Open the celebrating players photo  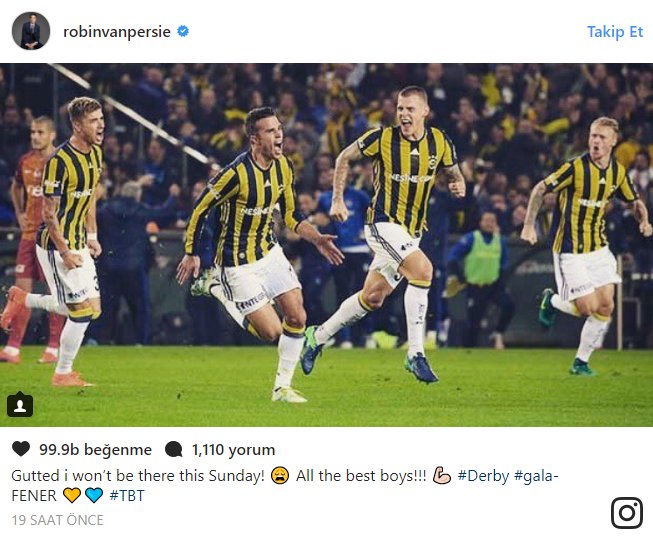326,245
